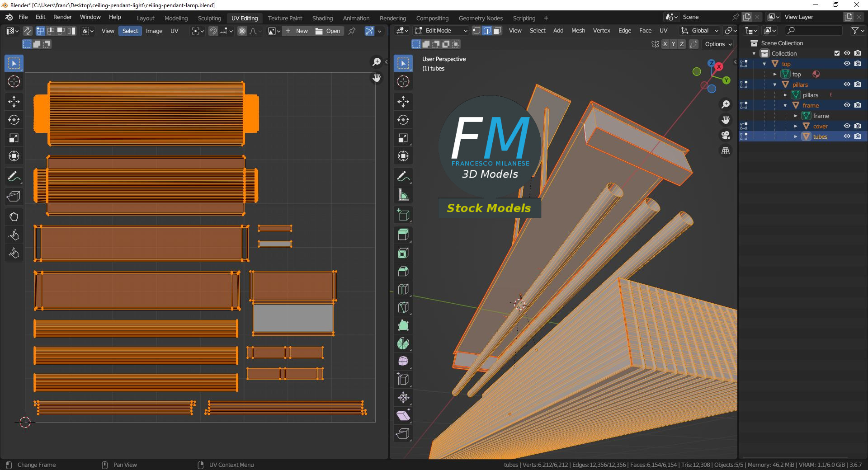Open the Global transform orientation dropdown
Viewport: 868px width, 470px height.
click(x=698, y=30)
